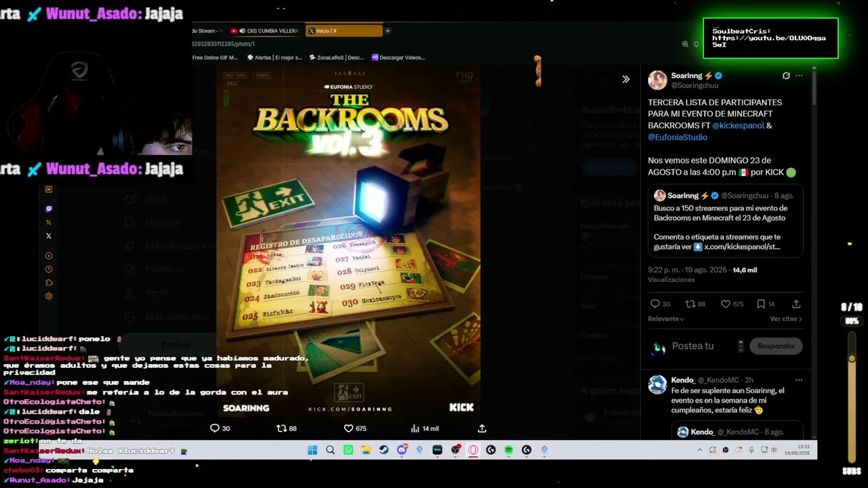Reply icon showing 30 in tweet panel
The width and height of the screenshot is (868, 488).
655,304
